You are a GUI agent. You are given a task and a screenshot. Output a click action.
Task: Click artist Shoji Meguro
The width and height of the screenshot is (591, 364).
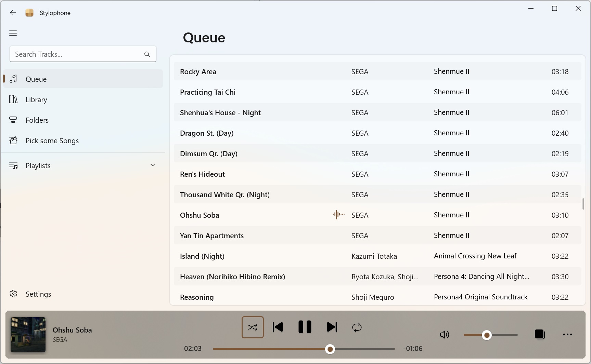(373, 297)
